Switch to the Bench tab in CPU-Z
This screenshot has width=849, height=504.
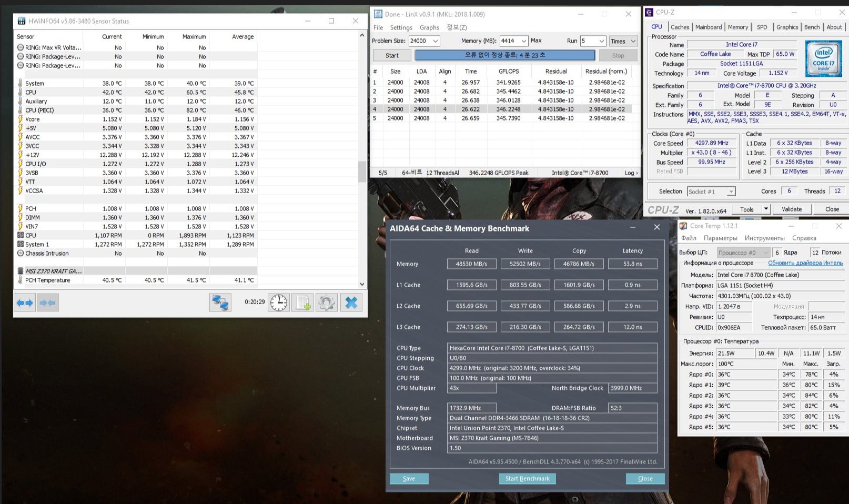[812, 27]
